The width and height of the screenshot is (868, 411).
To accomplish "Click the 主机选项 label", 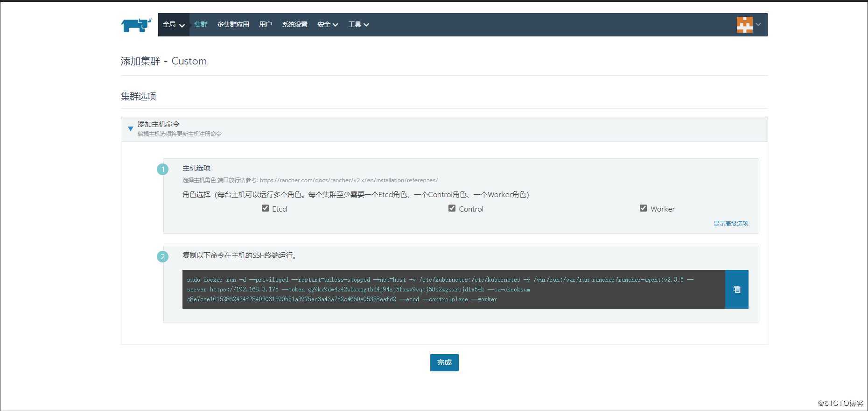I will point(196,168).
